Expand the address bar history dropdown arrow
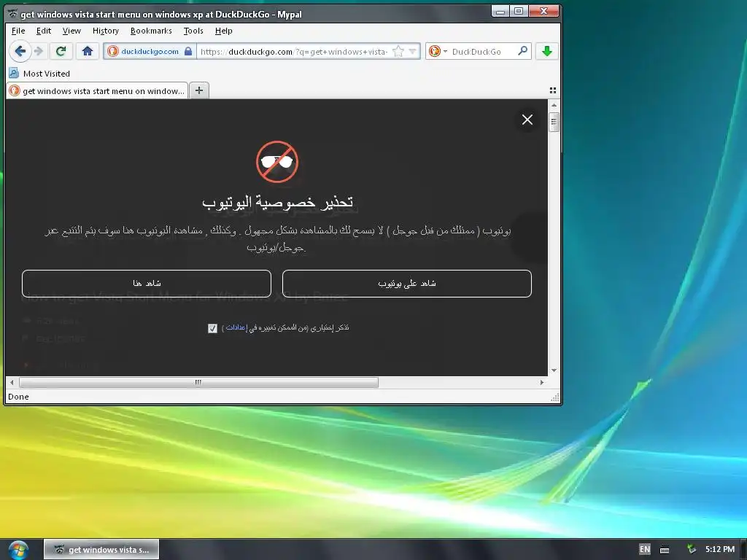Screen dimensions: 747x560 [x=413, y=51]
